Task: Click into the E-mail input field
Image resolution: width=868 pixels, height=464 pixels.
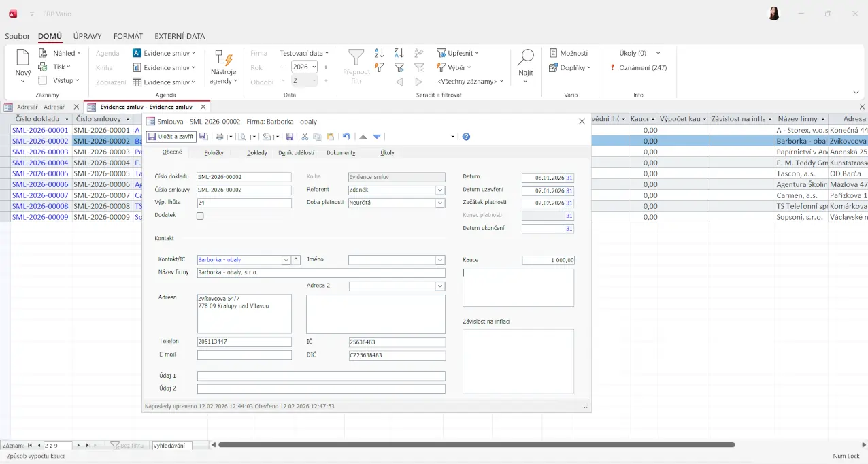Action: pos(244,355)
